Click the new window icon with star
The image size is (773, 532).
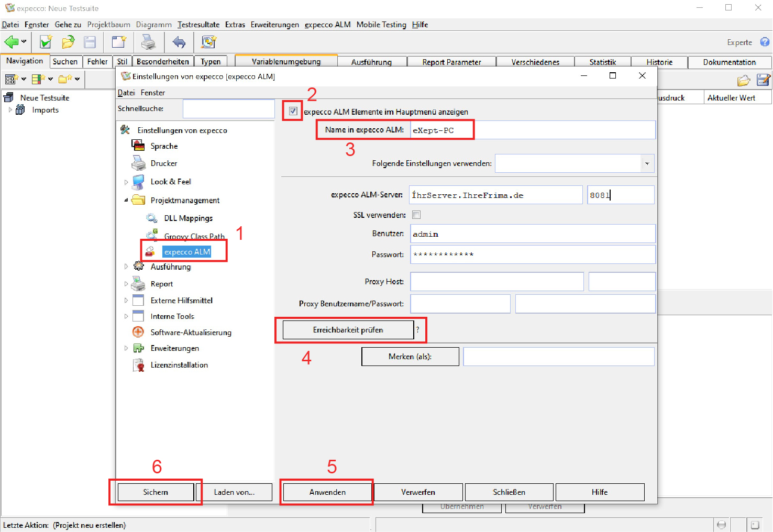119,42
